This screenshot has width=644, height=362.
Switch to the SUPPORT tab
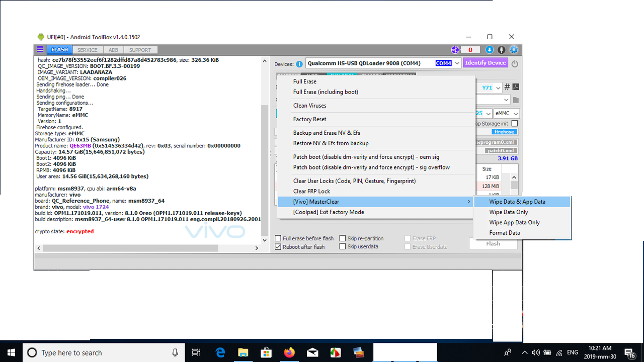(140, 50)
